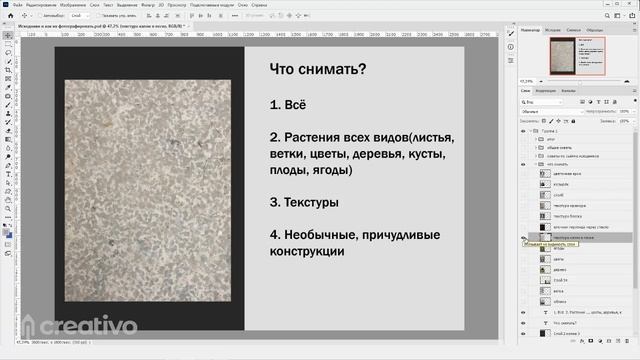The width and height of the screenshot is (640, 360).
Task: Select the Move tool in the left toolbar
Action: click(8, 36)
